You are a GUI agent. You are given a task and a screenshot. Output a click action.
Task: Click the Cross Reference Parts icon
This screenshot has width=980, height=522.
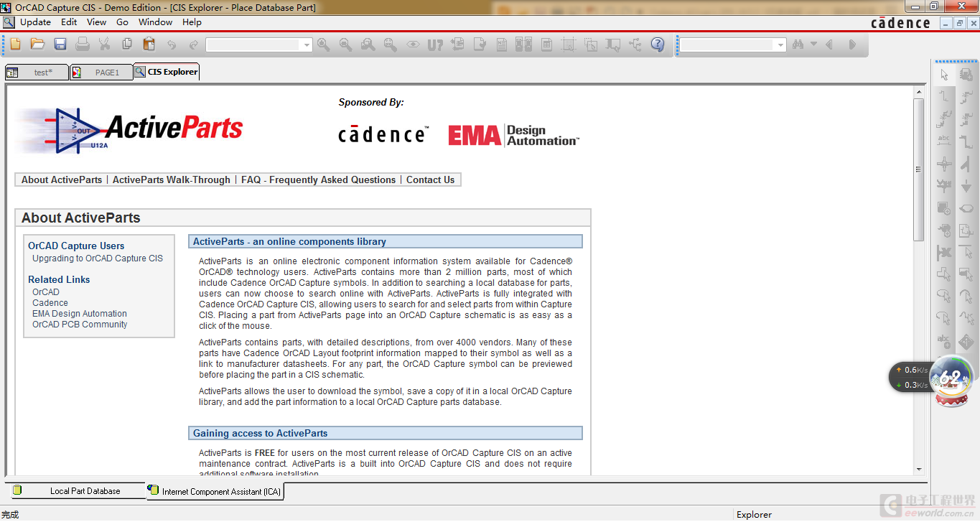[x=524, y=45]
